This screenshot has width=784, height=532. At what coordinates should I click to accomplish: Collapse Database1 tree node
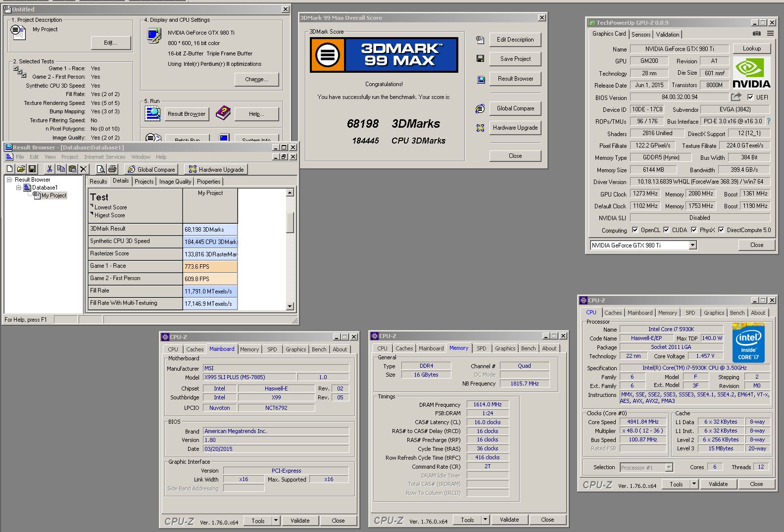pyautogui.click(x=18, y=188)
